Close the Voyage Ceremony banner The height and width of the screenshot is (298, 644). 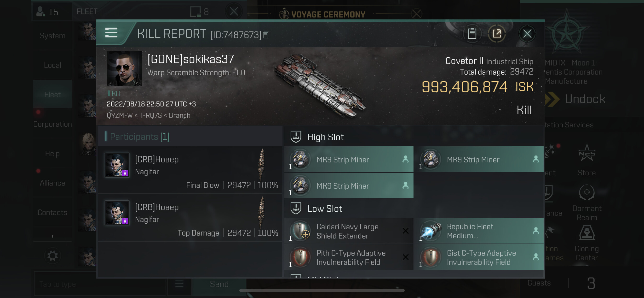coord(416,14)
